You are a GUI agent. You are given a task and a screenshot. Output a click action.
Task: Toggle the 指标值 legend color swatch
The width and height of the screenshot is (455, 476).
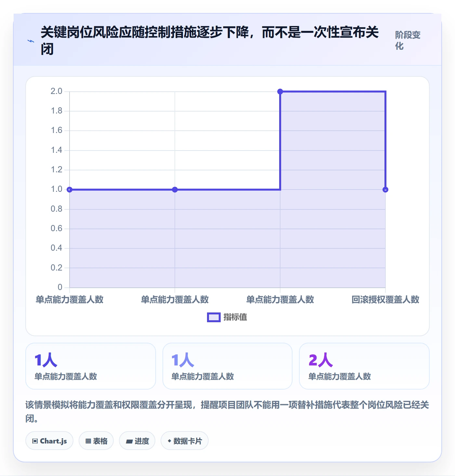pyautogui.click(x=214, y=317)
